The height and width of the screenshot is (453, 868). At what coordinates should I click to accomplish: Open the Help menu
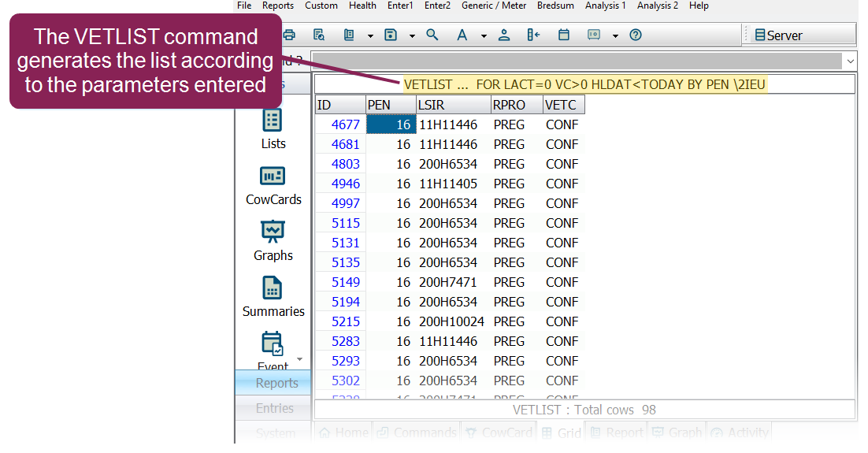(x=699, y=6)
